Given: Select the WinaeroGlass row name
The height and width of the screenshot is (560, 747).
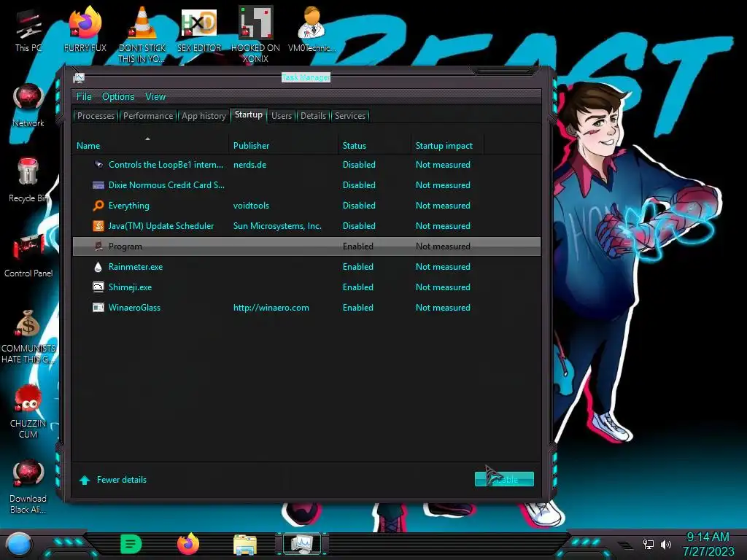Looking at the screenshot, I should click(134, 308).
